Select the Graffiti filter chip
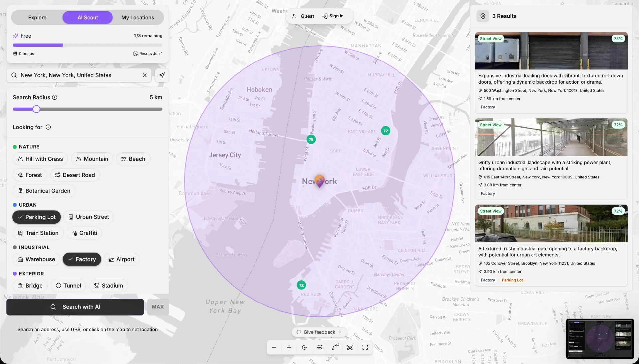Screen dimensions: 639x364 click(84, 233)
